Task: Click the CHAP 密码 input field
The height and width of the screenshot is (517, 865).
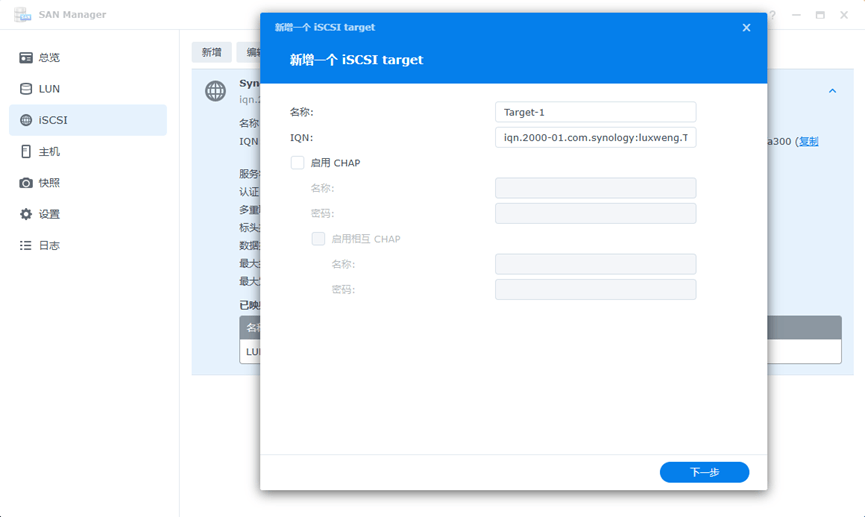Action: point(596,214)
